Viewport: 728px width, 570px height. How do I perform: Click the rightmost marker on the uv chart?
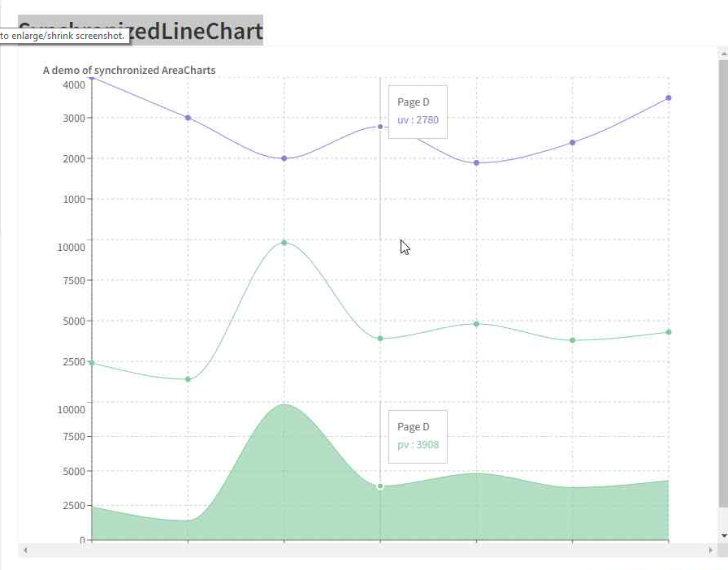[x=668, y=98]
